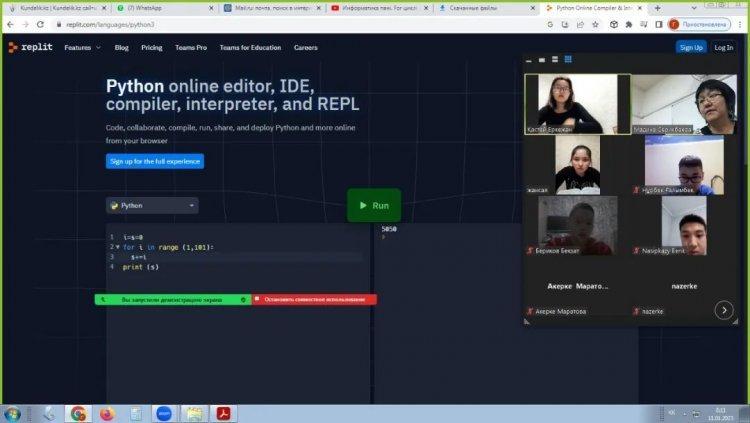
Task: Close the WhatsApp tab
Action: (x=211, y=8)
